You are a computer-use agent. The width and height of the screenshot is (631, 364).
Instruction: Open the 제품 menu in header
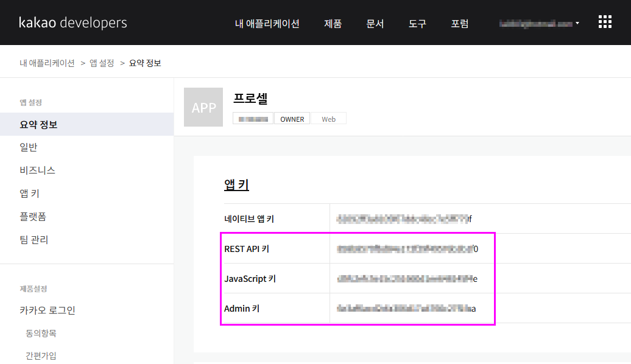(x=333, y=24)
